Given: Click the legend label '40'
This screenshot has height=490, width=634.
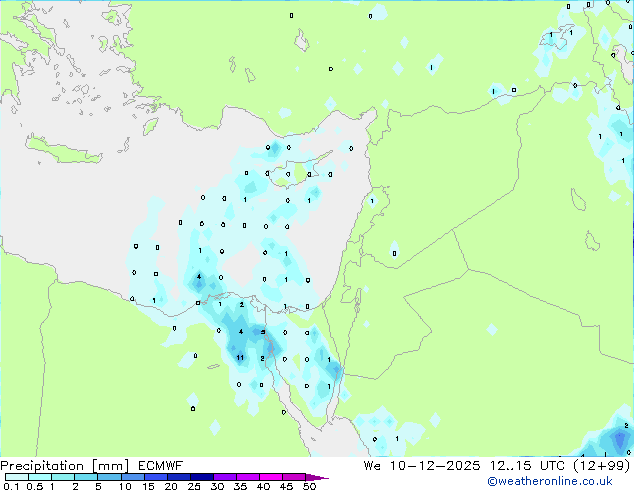Looking at the screenshot, I should click(x=263, y=486).
